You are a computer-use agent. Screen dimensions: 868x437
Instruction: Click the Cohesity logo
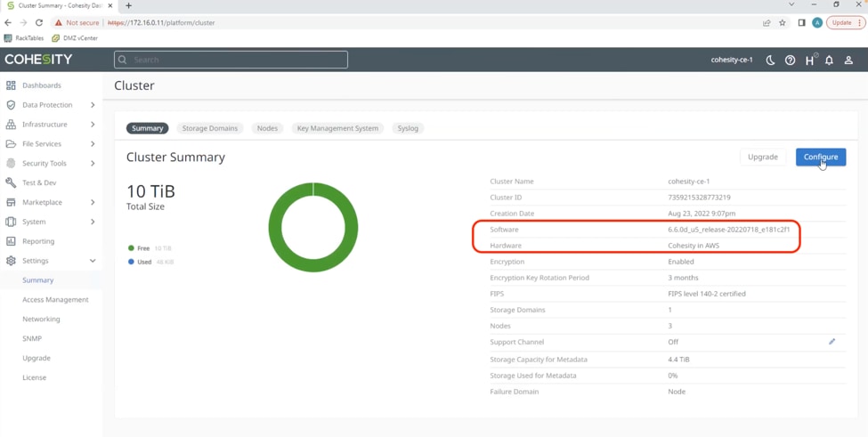pyautogui.click(x=38, y=60)
